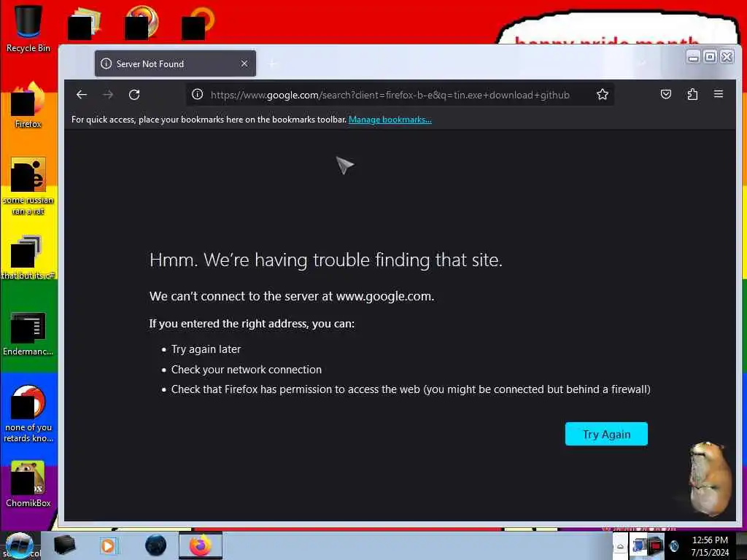This screenshot has height=560, width=747.
Task: Open site information icon in address bar
Action: [197, 94]
